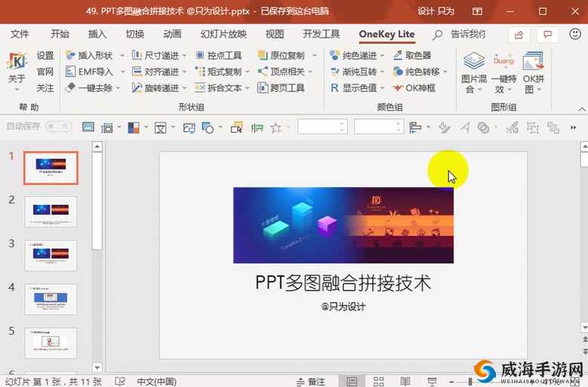Viewport: 588px width, 387px height.
Task: Switch to 插入 insert tab
Action: pyautogui.click(x=97, y=34)
